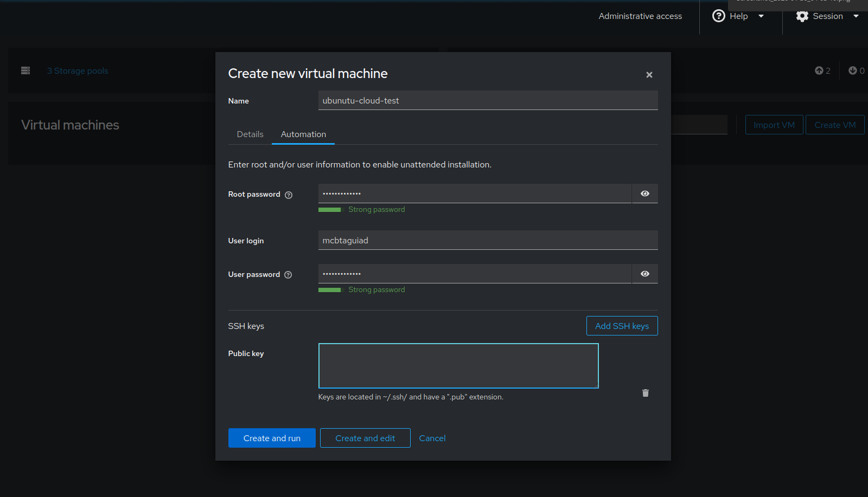Click the Help question mark icon
Image resolution: width=868 pixels, height=497 pixels.
pos(719,16)
